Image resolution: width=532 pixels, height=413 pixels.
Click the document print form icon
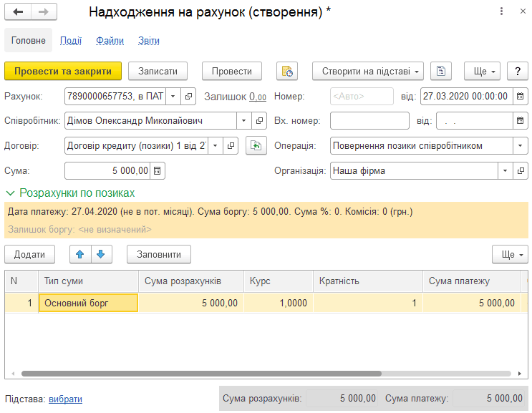441,71
